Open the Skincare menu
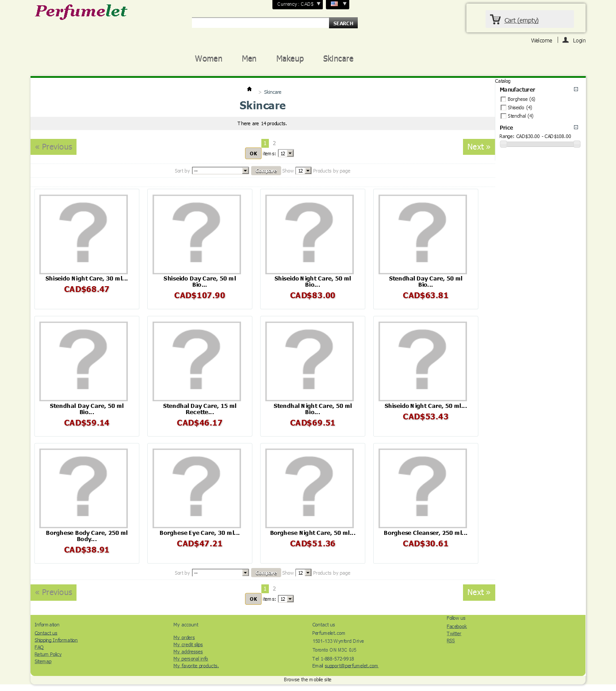 click(338, 59)
